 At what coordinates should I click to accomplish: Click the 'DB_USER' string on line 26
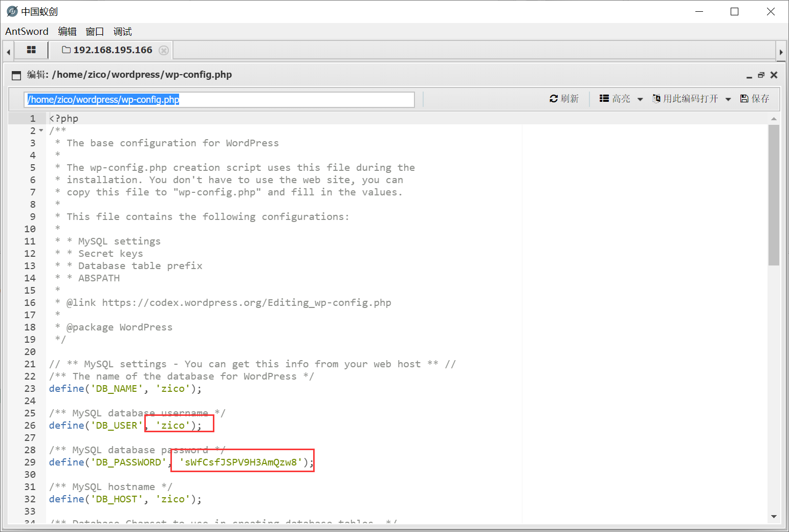(x=117, y=425)
